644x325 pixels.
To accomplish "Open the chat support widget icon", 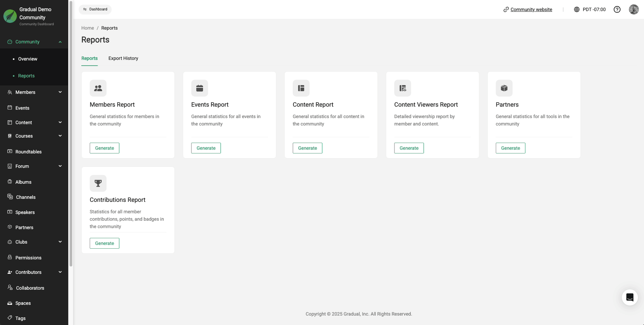I will [x=630, y=297].
